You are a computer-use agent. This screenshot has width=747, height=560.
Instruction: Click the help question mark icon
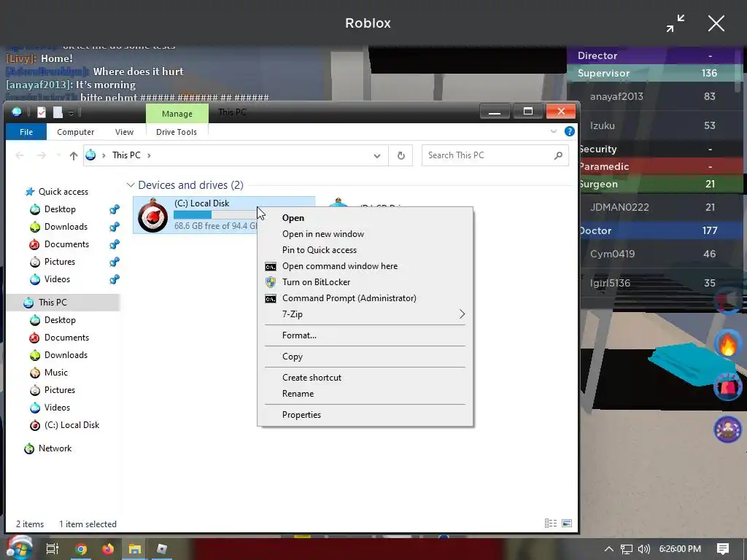(569, 131)
